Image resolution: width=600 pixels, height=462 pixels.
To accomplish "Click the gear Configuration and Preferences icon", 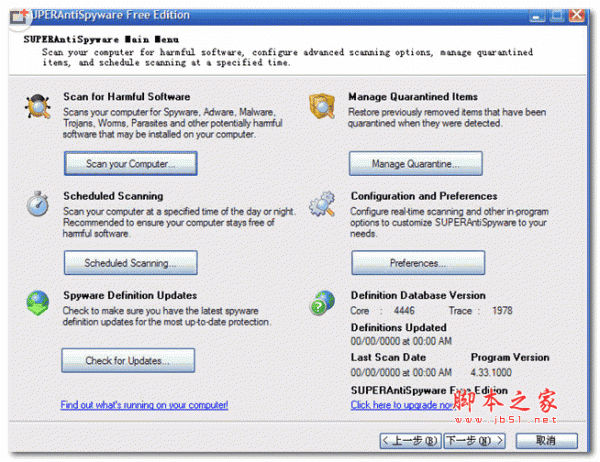I will [322, 204].
